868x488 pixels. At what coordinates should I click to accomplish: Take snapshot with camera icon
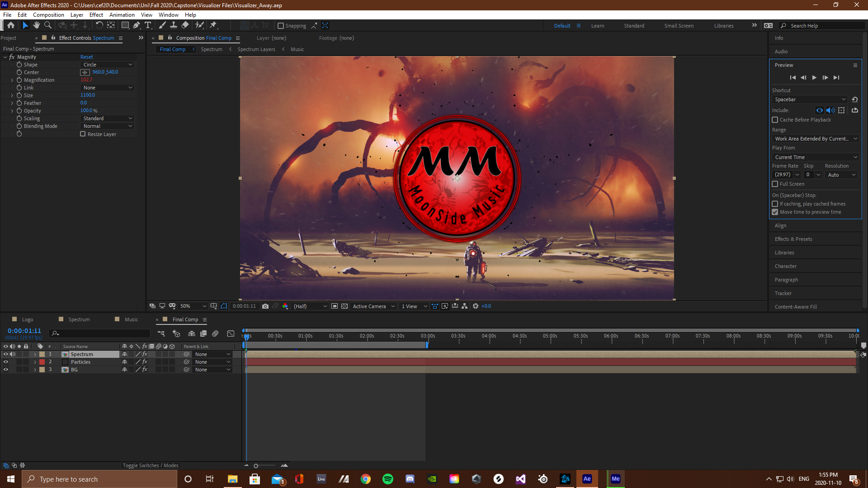tap(265, 306)
